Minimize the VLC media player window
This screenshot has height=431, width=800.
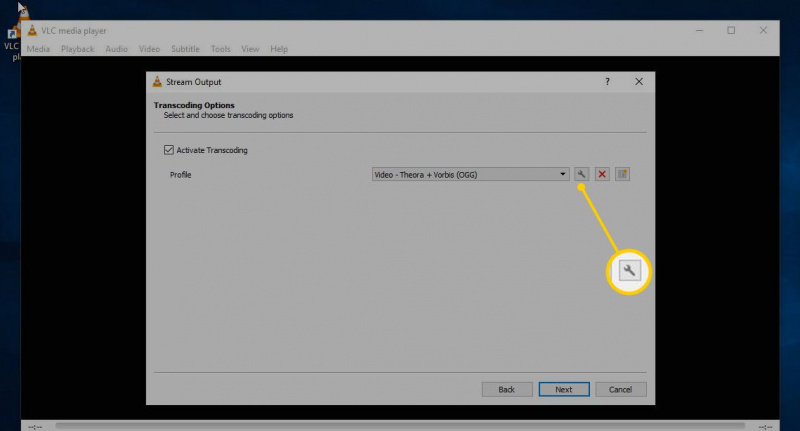pyautogui.click(x=699, y=31)
